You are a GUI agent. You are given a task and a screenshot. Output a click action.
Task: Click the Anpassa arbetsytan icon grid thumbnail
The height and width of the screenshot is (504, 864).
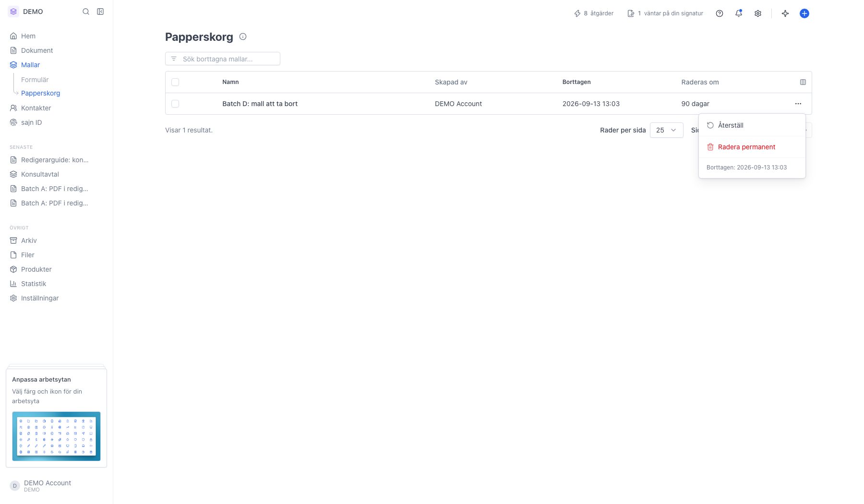[x=56, y=436]
